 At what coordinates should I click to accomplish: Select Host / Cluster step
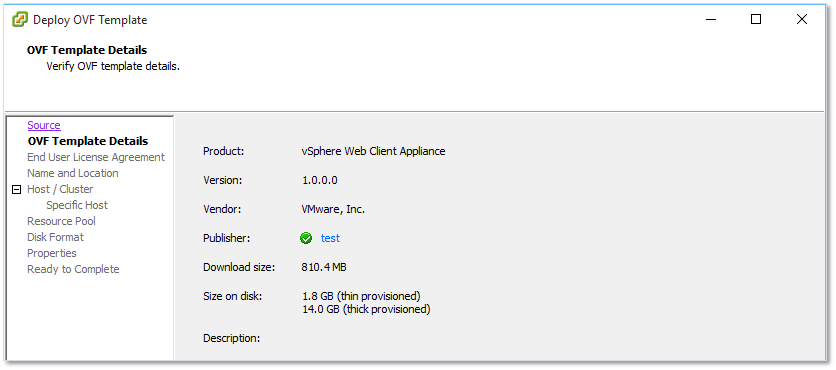(x=60, y=189)
